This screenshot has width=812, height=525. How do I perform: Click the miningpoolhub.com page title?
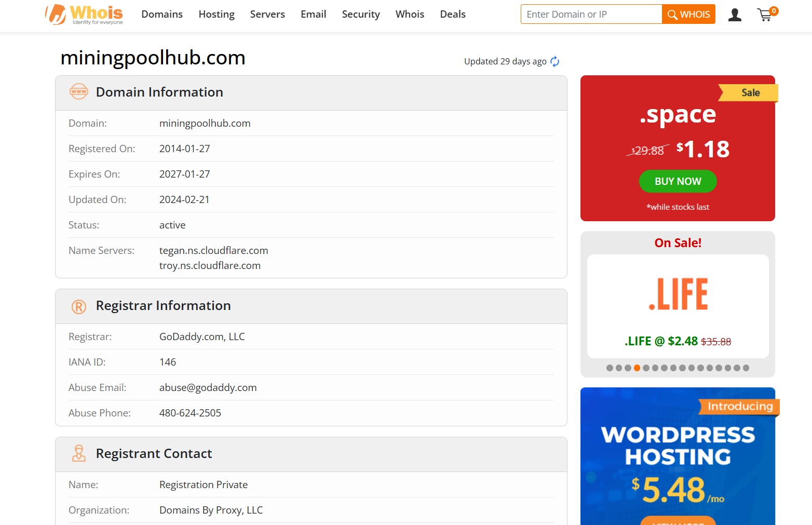coord(153,58)
